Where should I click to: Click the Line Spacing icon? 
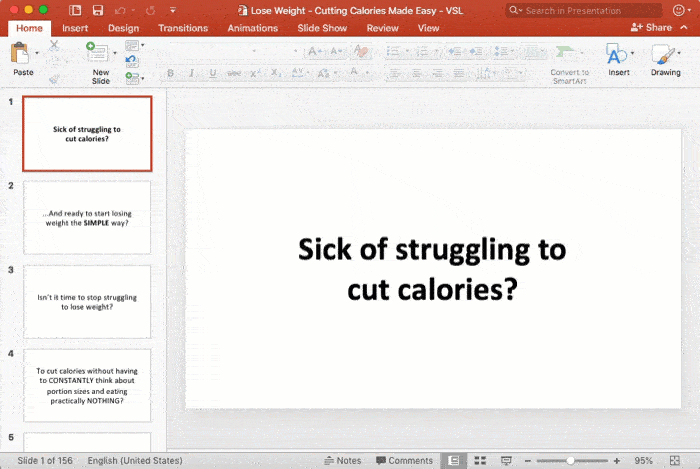tap(502, 52)
